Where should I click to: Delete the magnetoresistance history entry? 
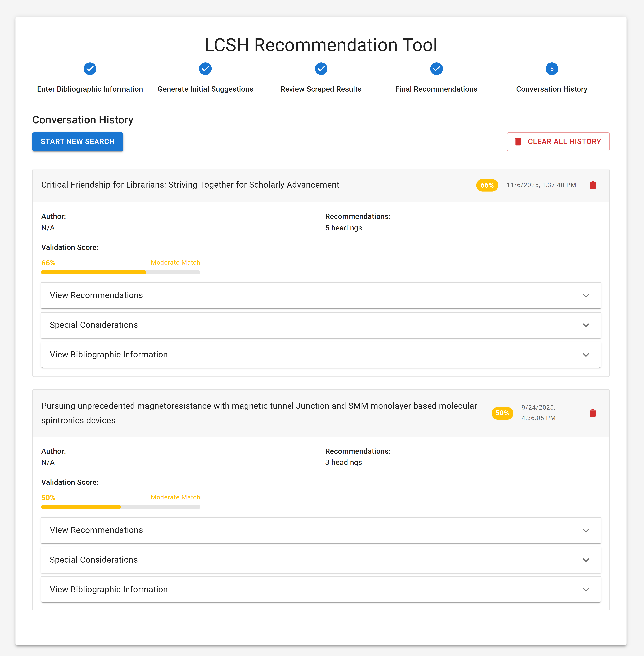pyautogui.click(x=593, y=413)
